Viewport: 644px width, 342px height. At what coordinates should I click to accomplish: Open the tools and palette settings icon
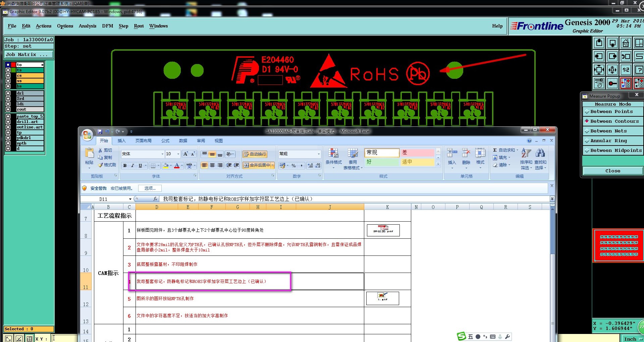[599, 83]
